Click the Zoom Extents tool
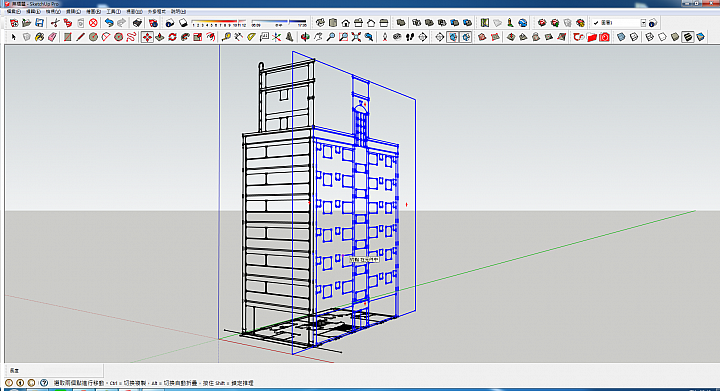This screenshot has height=391, width=720. point(356,37)
